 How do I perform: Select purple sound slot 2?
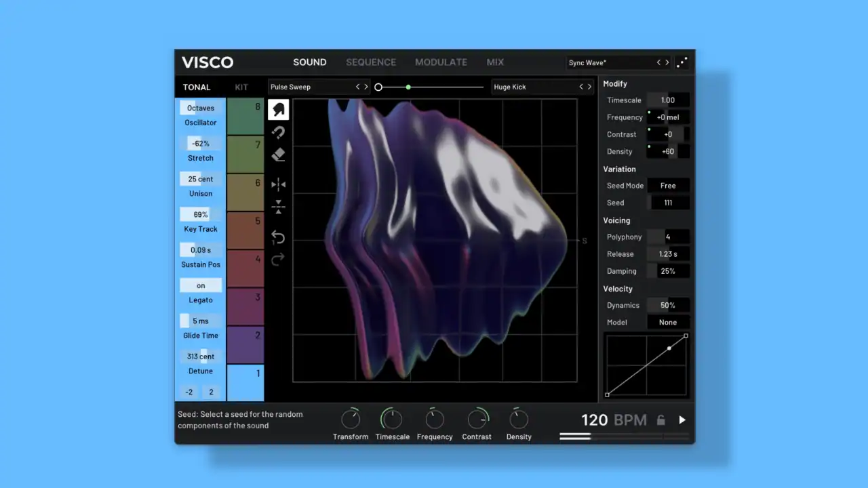pyautogui.click(x=245, y=344)
